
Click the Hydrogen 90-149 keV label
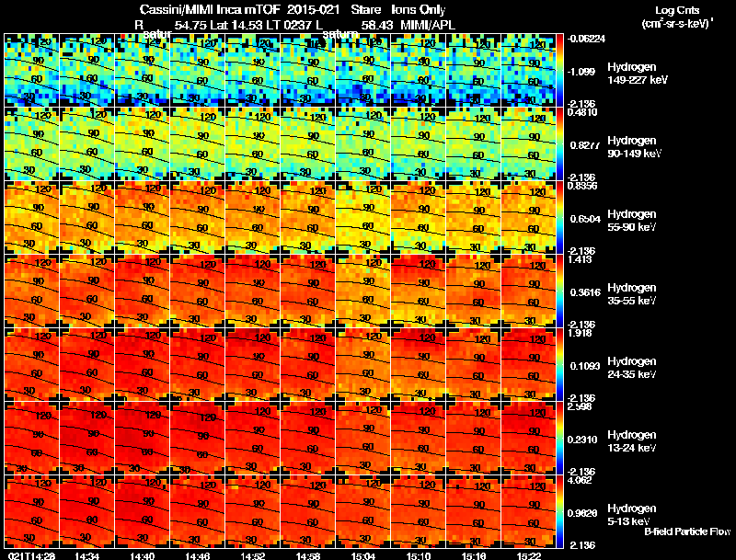coord(635,147)
